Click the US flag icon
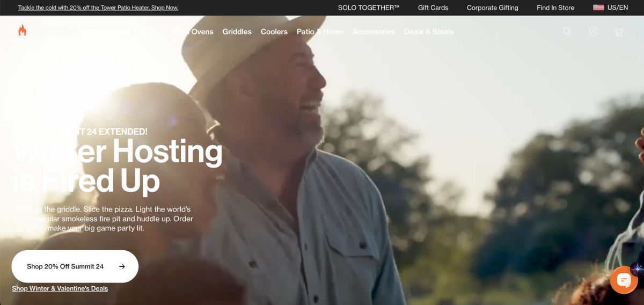644x305 pixels. coord(598,8)
